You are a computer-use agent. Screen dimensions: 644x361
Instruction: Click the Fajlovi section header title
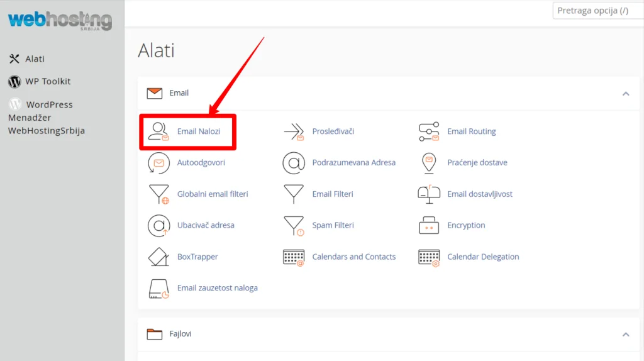pyautogui.click(x=180, y=334)
